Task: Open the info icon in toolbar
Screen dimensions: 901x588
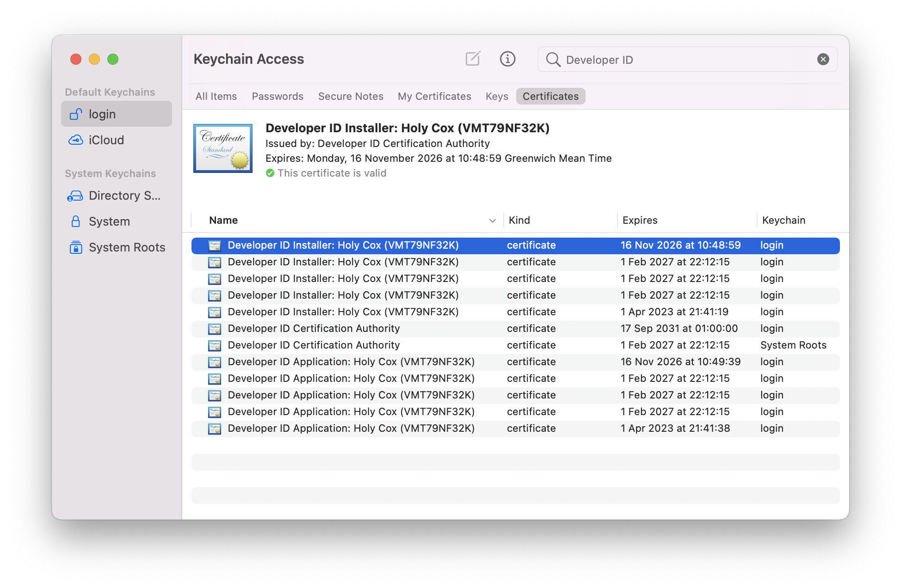Action: pyautogui.click(x=507, y=59)
